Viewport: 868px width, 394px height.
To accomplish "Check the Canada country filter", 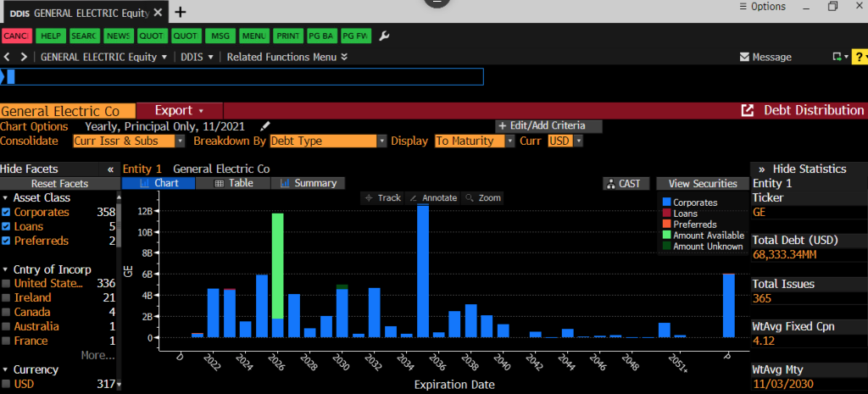I will (x=6, y=313).
